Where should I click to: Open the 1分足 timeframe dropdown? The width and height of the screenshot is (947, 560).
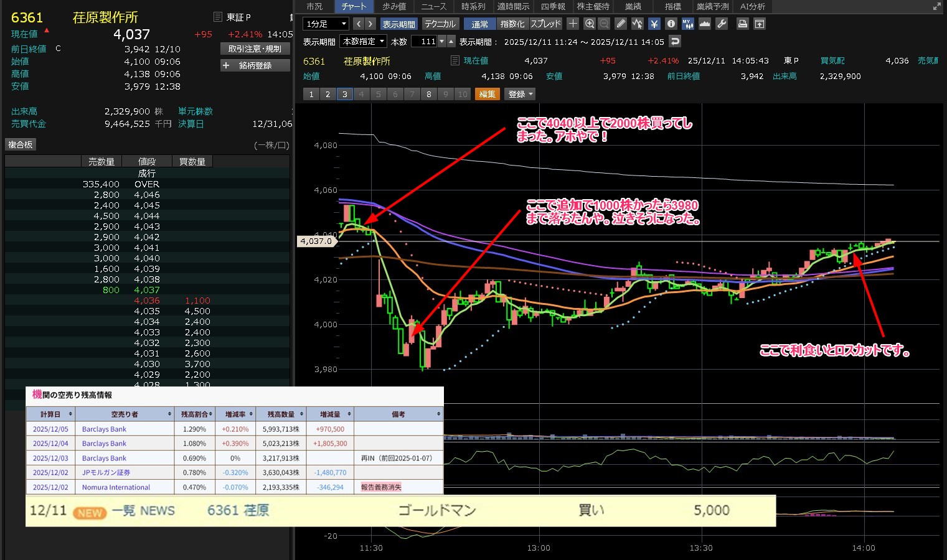click(325, 24)
